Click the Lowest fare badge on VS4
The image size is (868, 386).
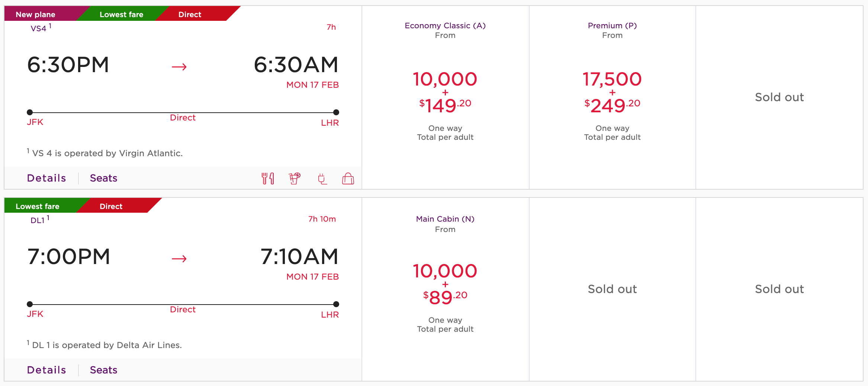(x=121, y=15)
